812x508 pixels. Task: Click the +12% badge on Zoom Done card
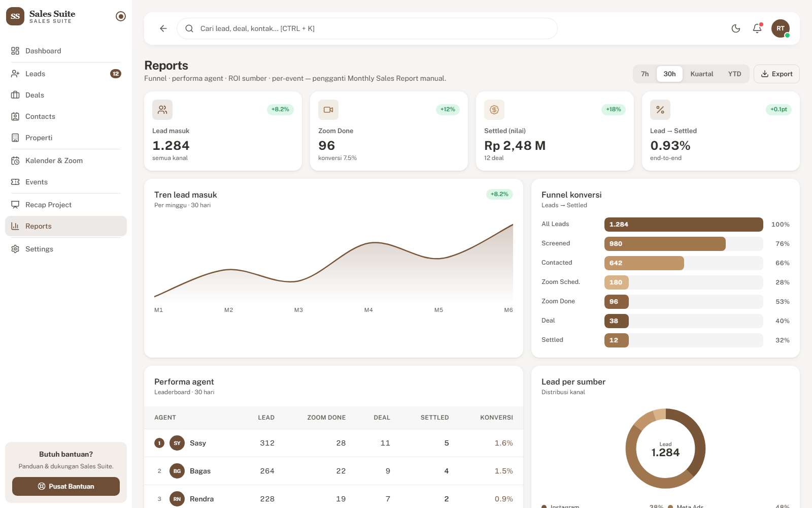[x=448, y=109]
